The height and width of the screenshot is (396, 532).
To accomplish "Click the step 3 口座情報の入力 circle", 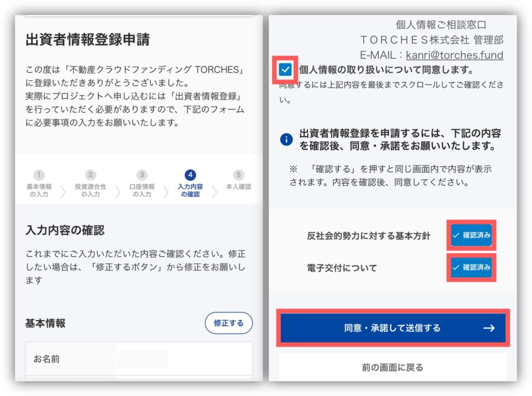I will 142,174.
